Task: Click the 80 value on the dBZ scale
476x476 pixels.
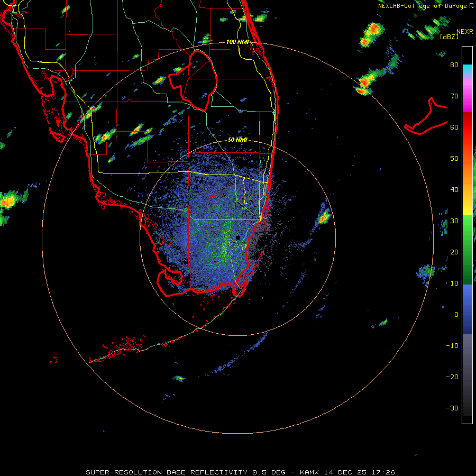Action: coord(454,65)
